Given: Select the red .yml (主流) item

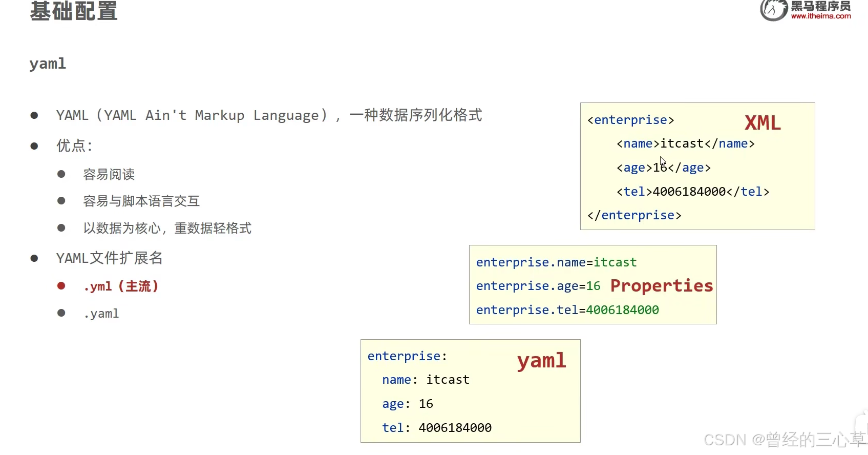Looking at the screenshot, I should coord(121,286).
